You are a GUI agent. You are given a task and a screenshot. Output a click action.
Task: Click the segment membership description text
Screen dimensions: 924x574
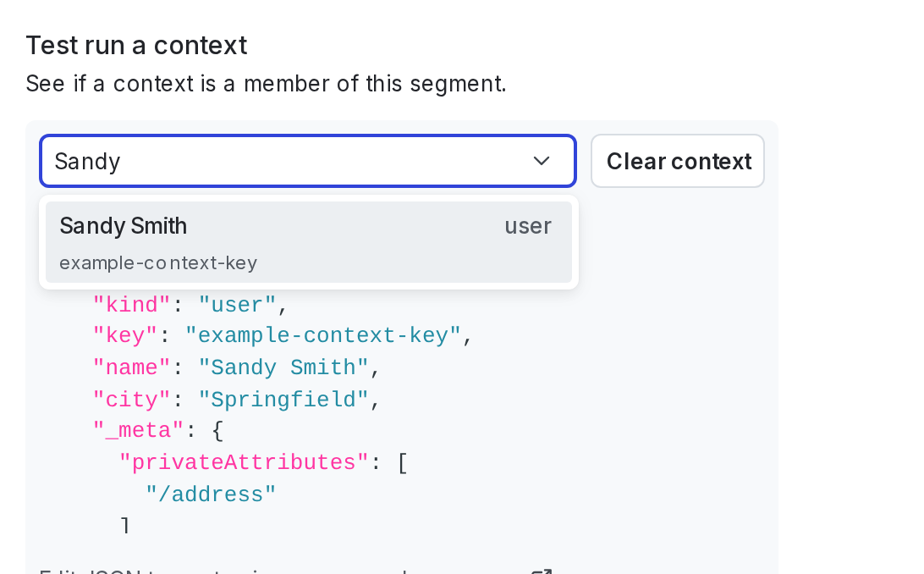[x=265, y=84]
